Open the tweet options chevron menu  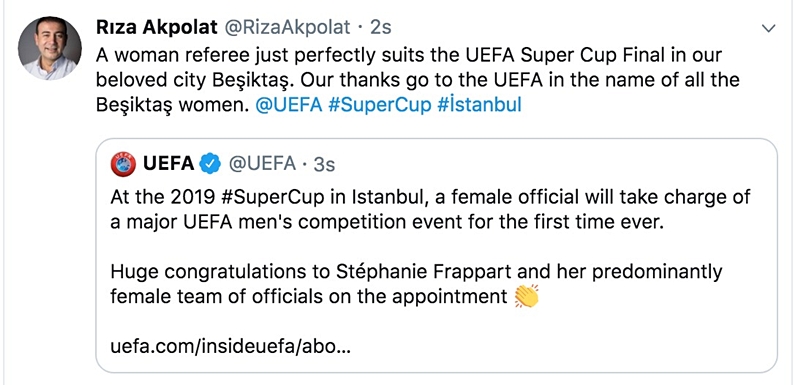tap(768, 29)
